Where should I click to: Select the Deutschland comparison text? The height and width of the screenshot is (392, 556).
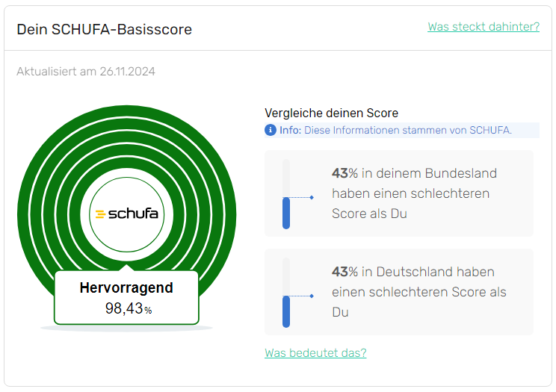418,292
